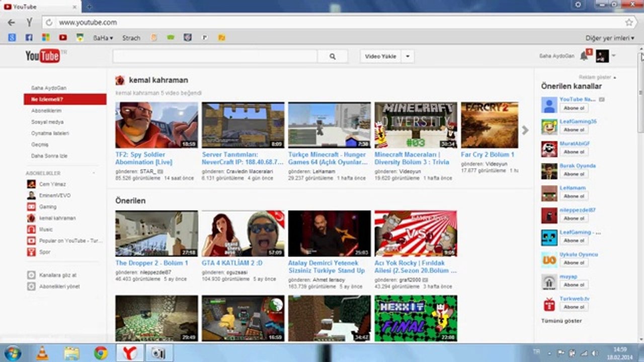Expand Diğer yer imleri bookmarks folder
The image size is (644, 362).
point(610,38)
